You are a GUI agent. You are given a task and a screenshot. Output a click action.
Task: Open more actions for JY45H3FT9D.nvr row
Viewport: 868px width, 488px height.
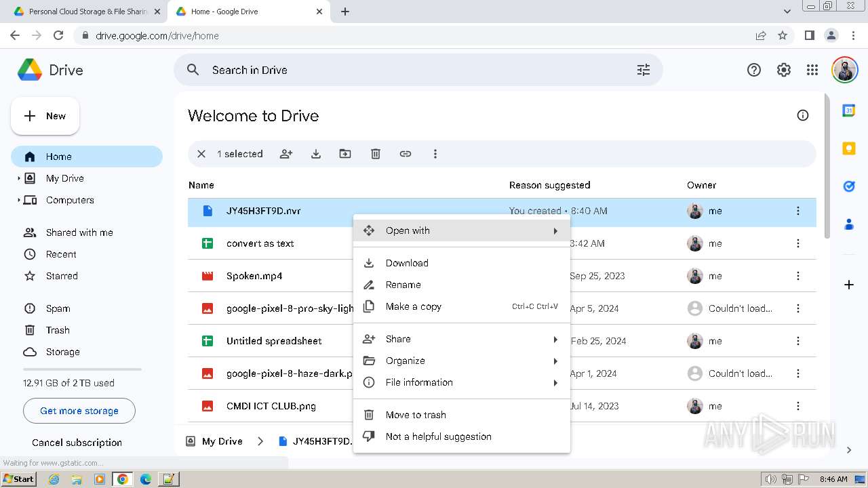pyautogui.click(x=798, y=211)
